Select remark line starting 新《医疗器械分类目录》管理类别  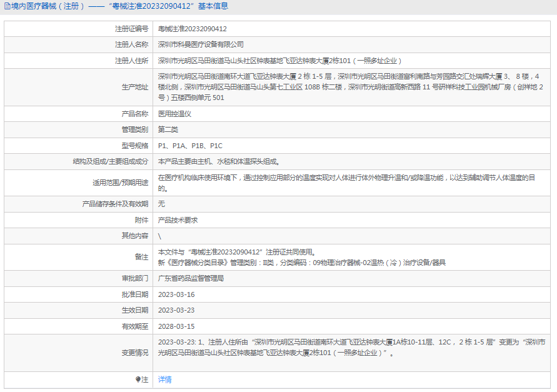point(301,263)
